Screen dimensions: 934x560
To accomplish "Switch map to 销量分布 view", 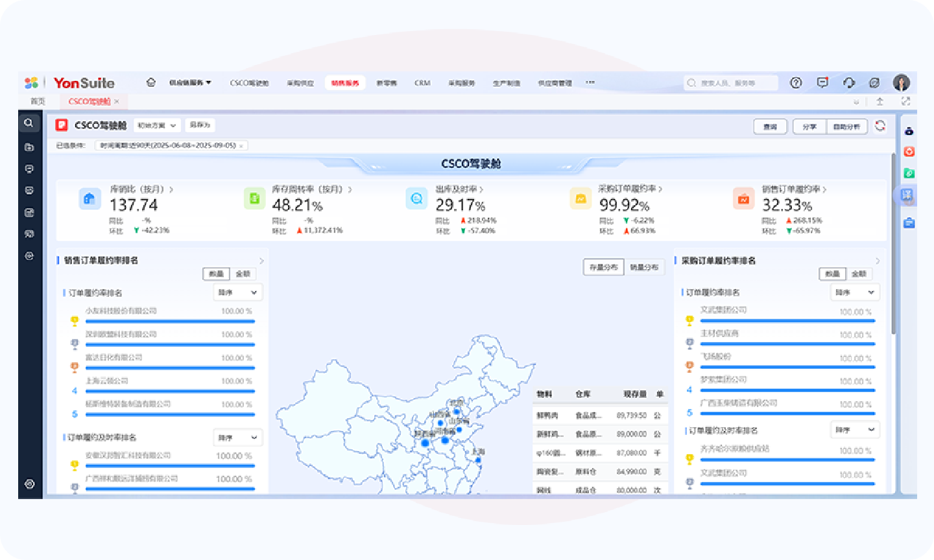I will (x=644, y=267).
